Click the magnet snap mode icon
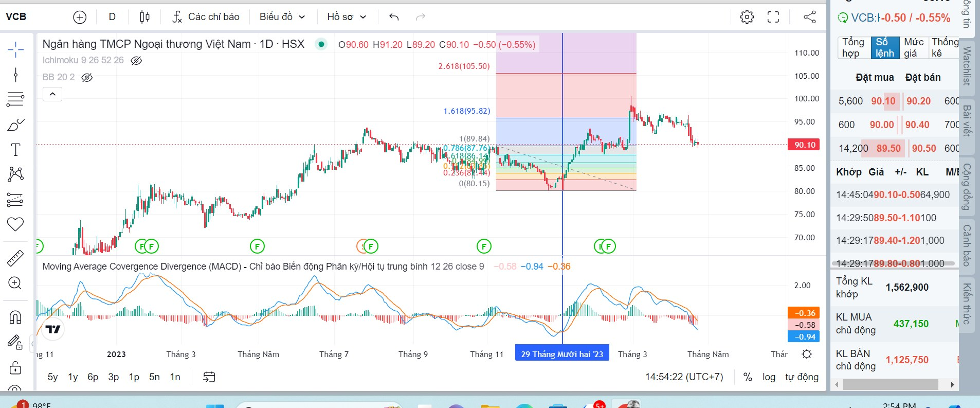Screen dimensions: 980x408 (x=15, y=317)
